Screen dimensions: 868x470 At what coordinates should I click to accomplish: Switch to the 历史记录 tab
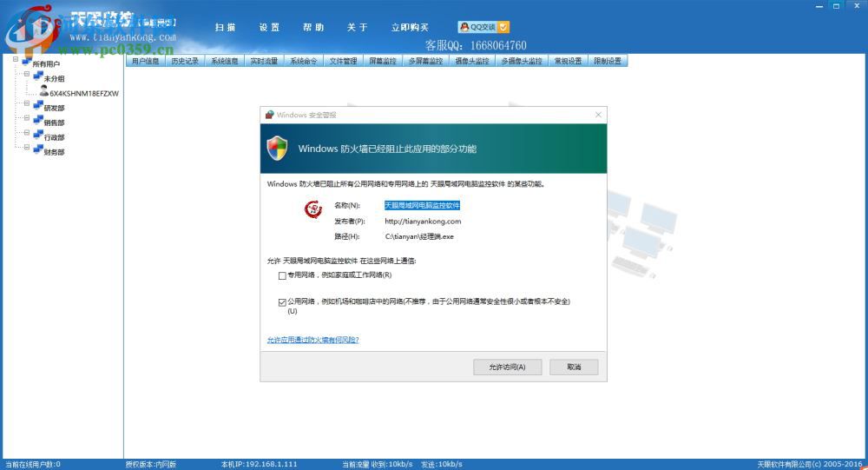tap(185, 61)
